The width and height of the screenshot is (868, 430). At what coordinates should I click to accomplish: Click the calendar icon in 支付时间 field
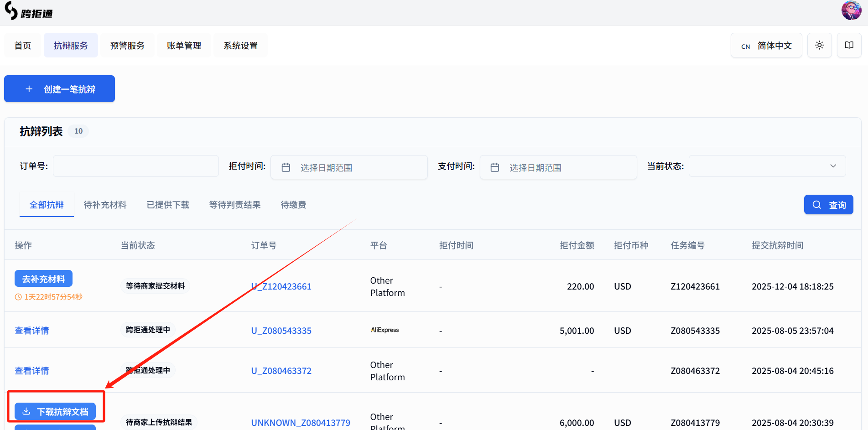pyautogui.click(x=495, y=167)
